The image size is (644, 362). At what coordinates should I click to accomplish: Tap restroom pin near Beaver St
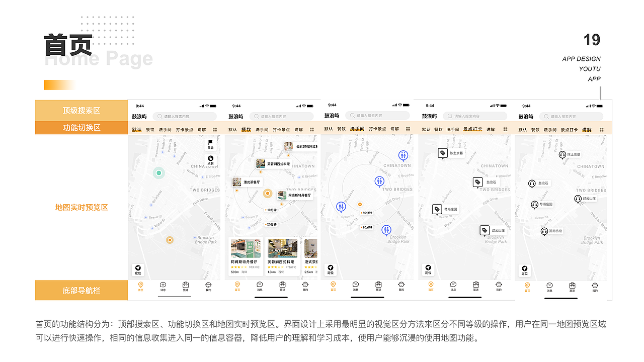[341, 207]
